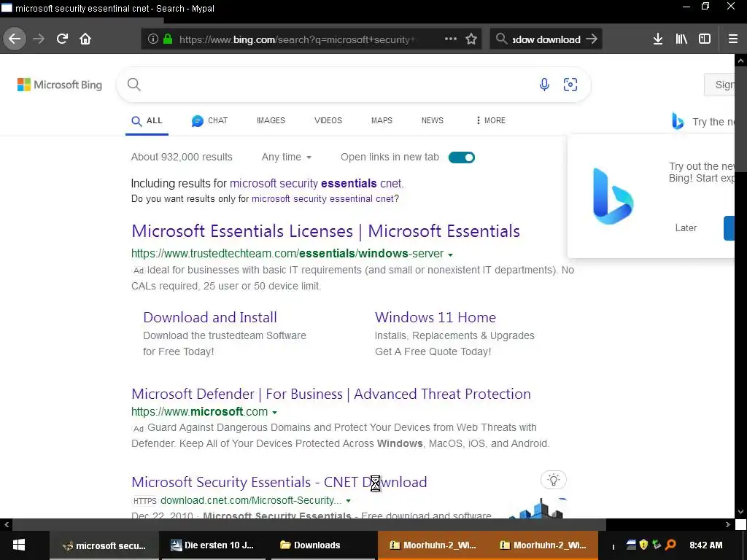Reload the Bing search page
The width and height of the screenshot is (747, 560).
click(x=62, y=39)
